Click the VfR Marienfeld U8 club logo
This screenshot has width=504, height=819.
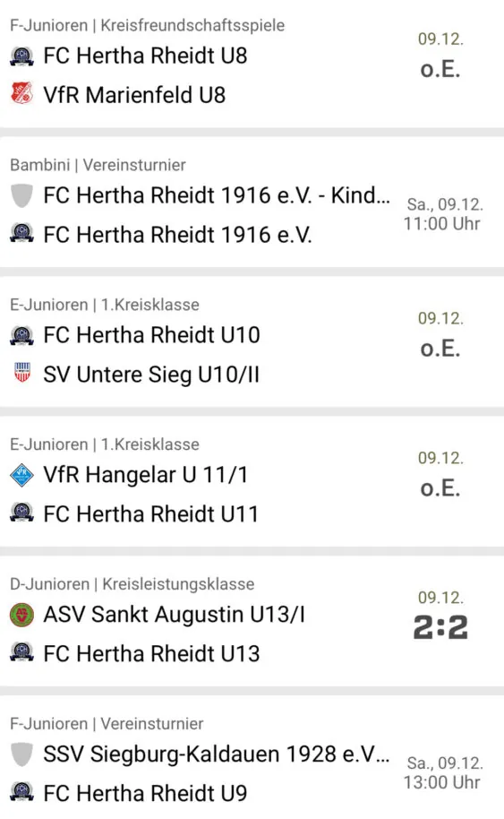[x=21, y=94]
